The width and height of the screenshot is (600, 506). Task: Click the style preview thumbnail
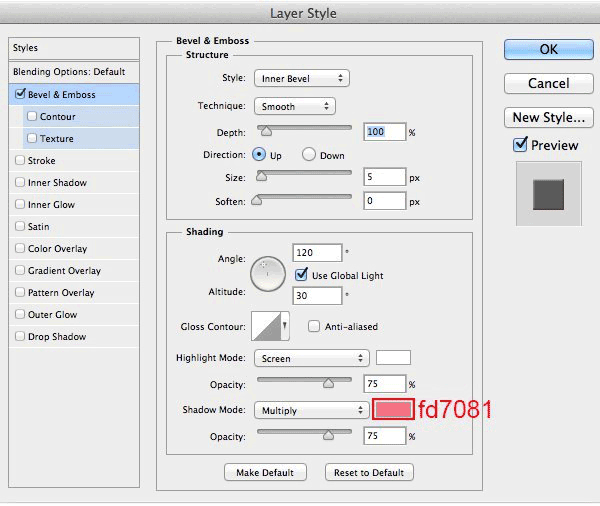click(548, 194)
